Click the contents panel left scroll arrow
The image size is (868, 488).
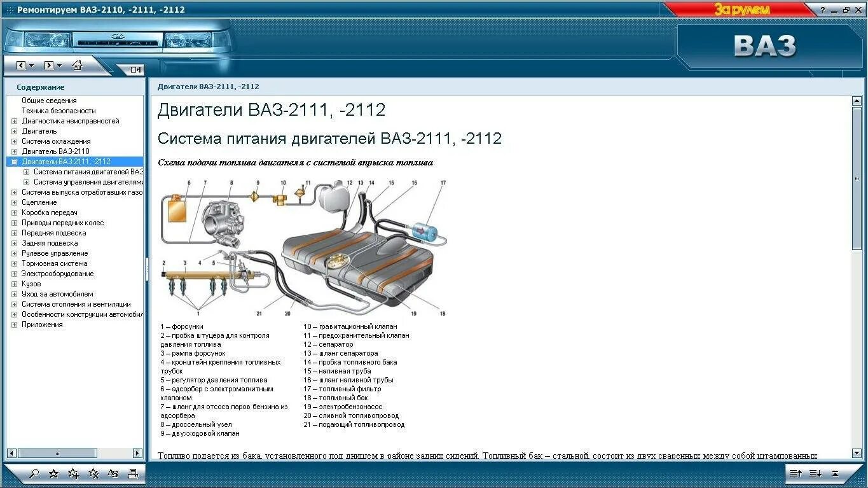[11, 453]
